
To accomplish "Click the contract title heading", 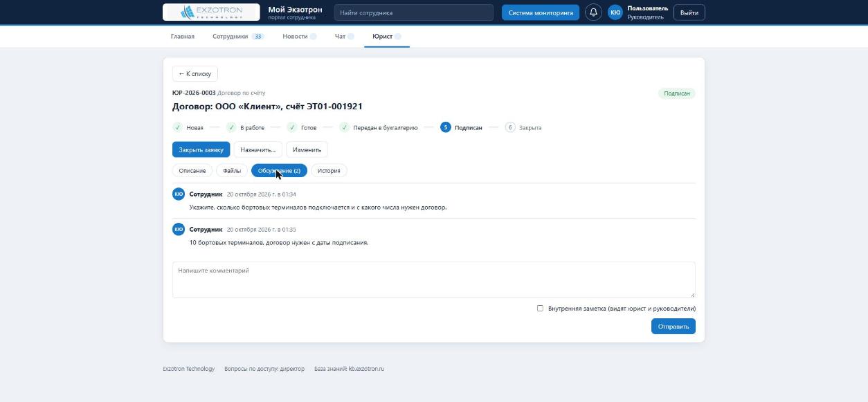I will point(267,107).
